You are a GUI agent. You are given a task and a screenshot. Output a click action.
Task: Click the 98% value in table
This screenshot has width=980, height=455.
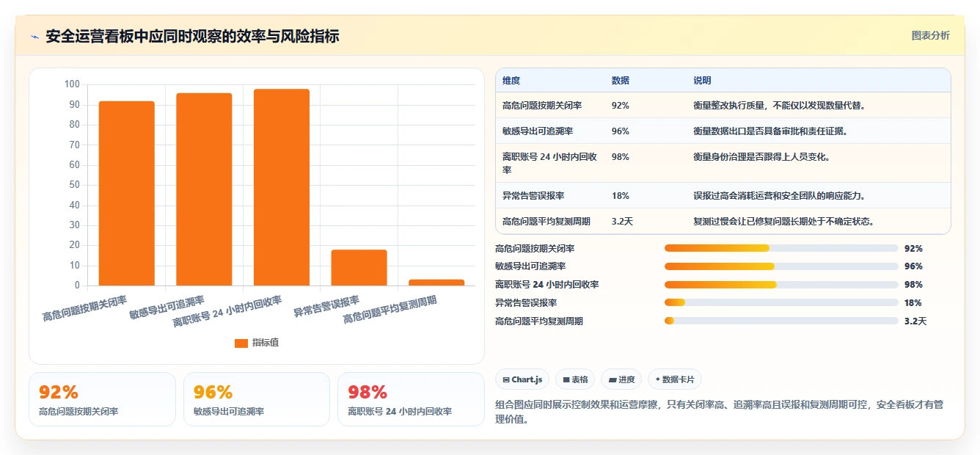(620, 156)
